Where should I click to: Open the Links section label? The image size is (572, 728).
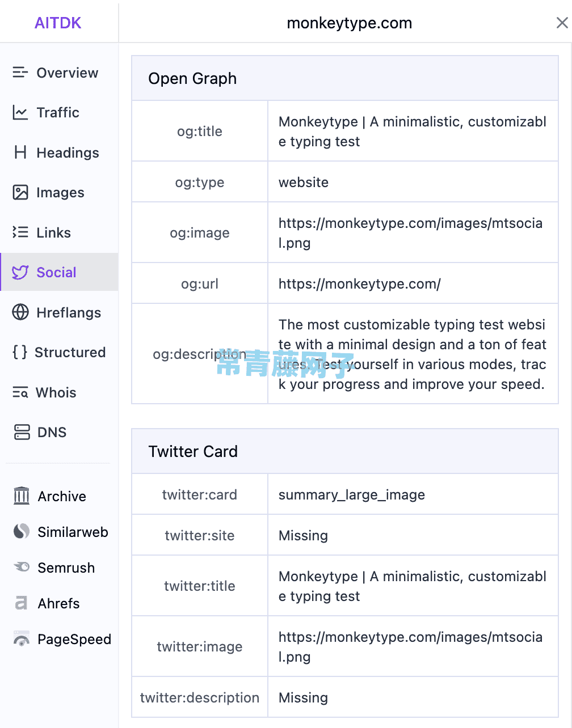(54, 232)
